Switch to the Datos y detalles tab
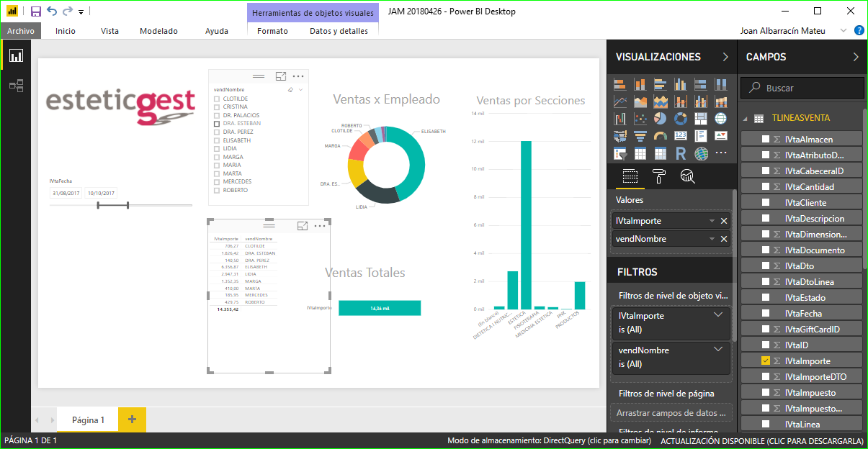 pos(339,31)
